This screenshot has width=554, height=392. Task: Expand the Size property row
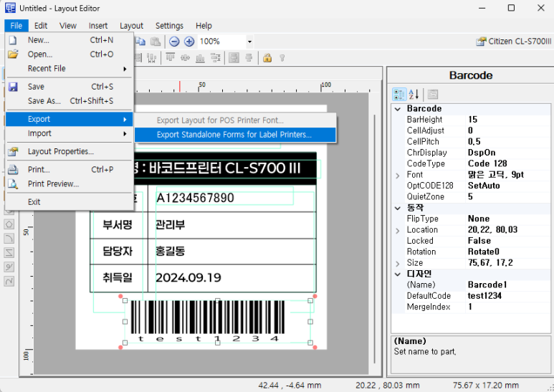click(398, 264)
